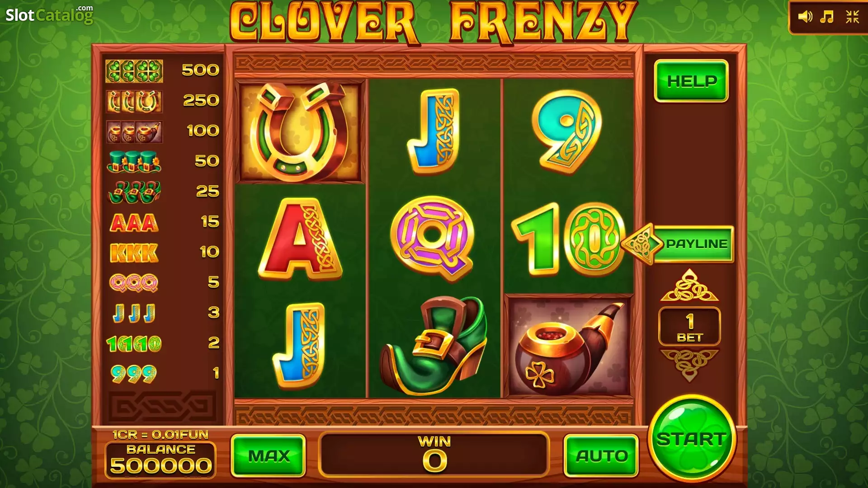
Task: Click the green 10 symbol on the payline
Action: click(x=568, y=239)
